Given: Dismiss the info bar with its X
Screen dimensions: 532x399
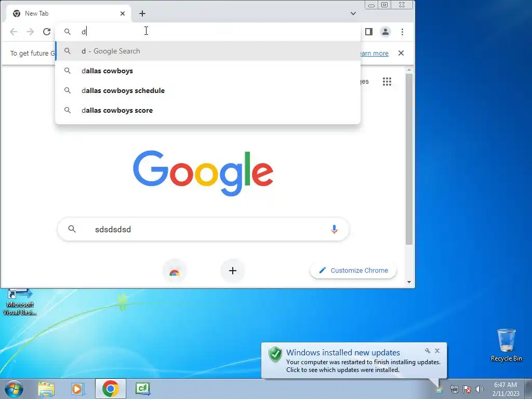Looking at the screenshot, I should tap(401, 53).
